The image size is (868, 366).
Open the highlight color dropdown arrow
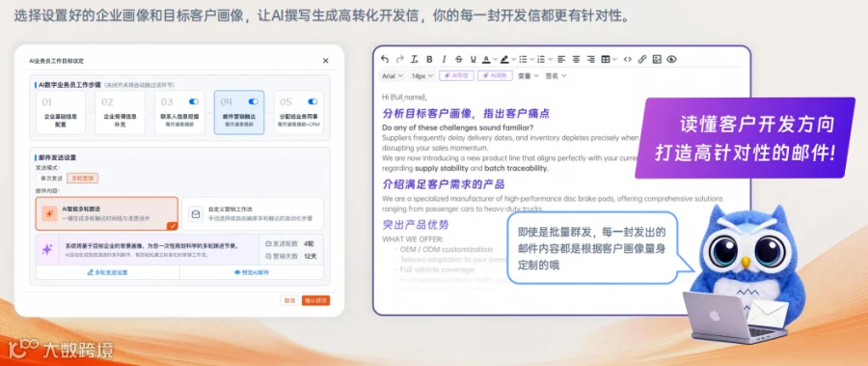[513, 59]
